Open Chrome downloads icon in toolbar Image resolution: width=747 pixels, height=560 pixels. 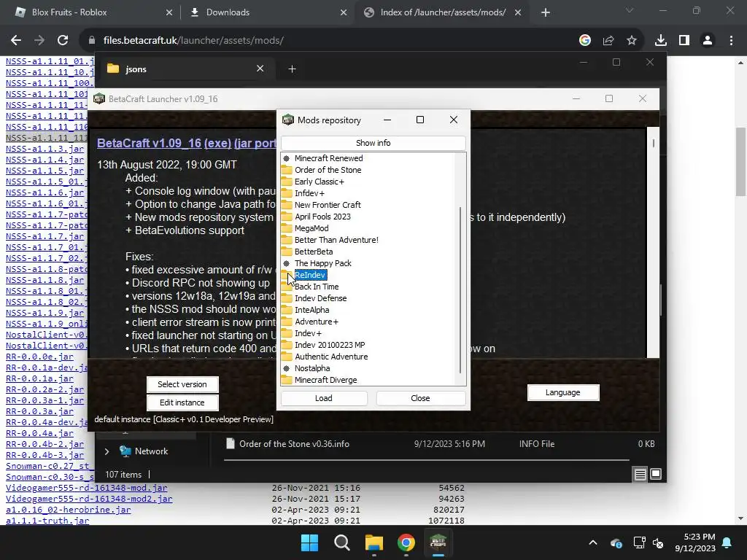660,41
